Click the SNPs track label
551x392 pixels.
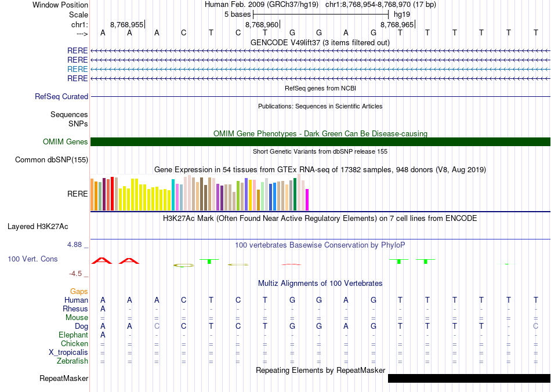(78, 124)
